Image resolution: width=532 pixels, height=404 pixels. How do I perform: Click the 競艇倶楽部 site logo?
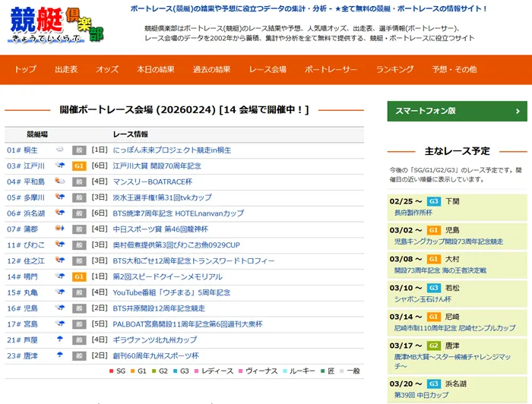tap(59, 27)
